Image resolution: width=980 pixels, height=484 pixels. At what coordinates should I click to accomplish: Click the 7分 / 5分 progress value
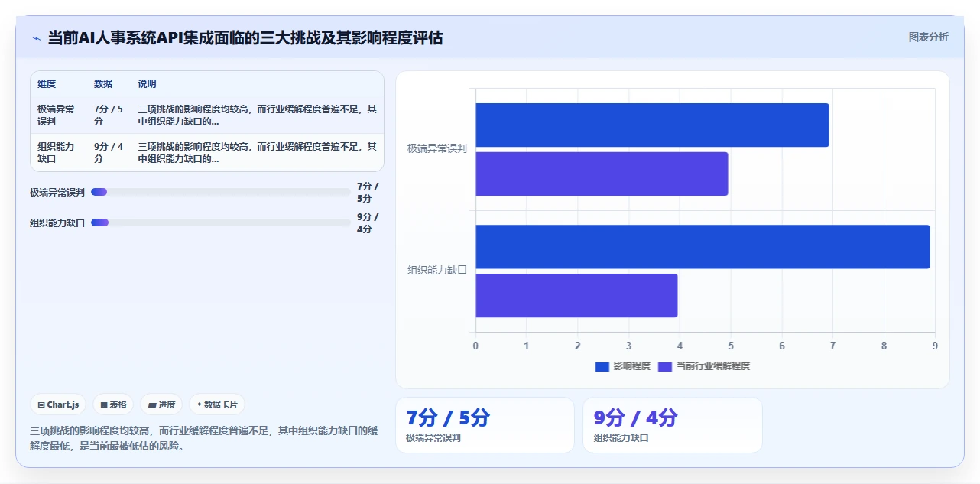pos(368,193)
